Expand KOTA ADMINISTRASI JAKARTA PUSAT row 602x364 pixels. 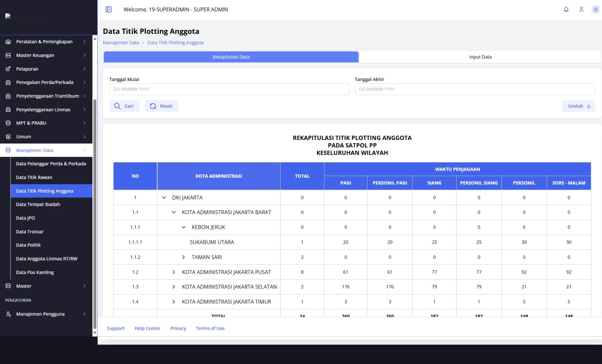pos(174,272)
